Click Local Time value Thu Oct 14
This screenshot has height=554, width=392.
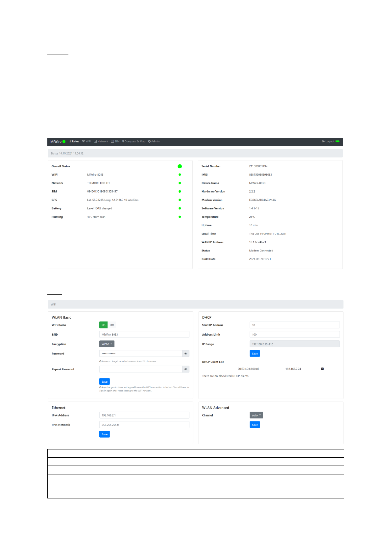pyautogui.click(x=268, y=234)
